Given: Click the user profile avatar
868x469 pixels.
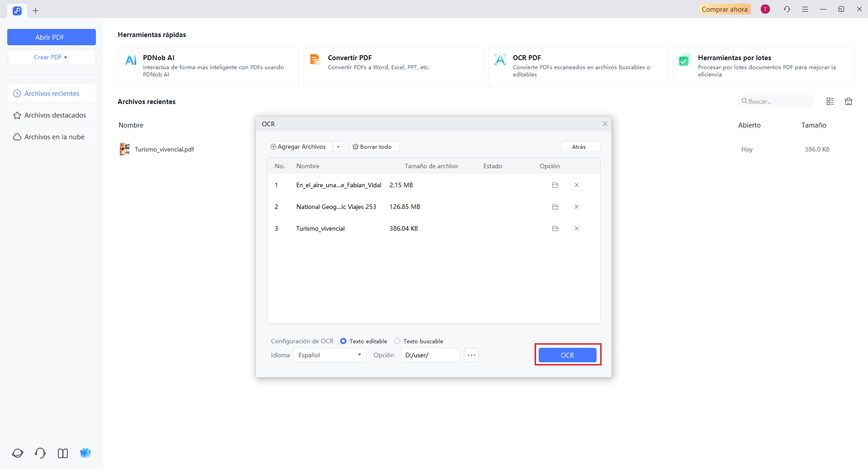Looking at the screenshot, I should [765, 9].
